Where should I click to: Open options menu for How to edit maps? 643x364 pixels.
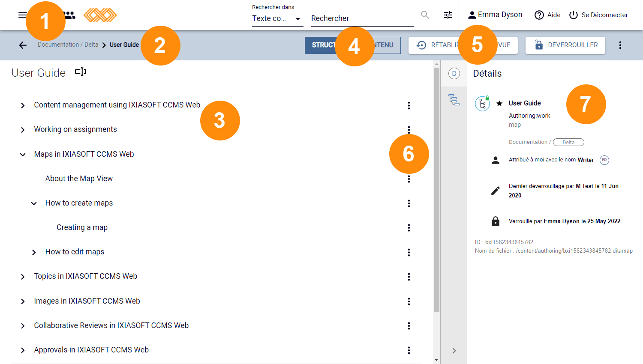[x=409, y=252]
